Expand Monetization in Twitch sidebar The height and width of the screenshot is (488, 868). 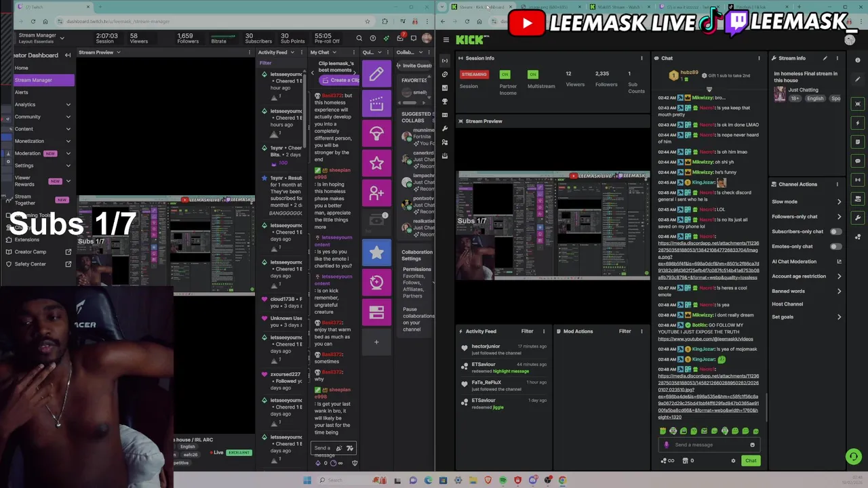(x=68, y=141)
